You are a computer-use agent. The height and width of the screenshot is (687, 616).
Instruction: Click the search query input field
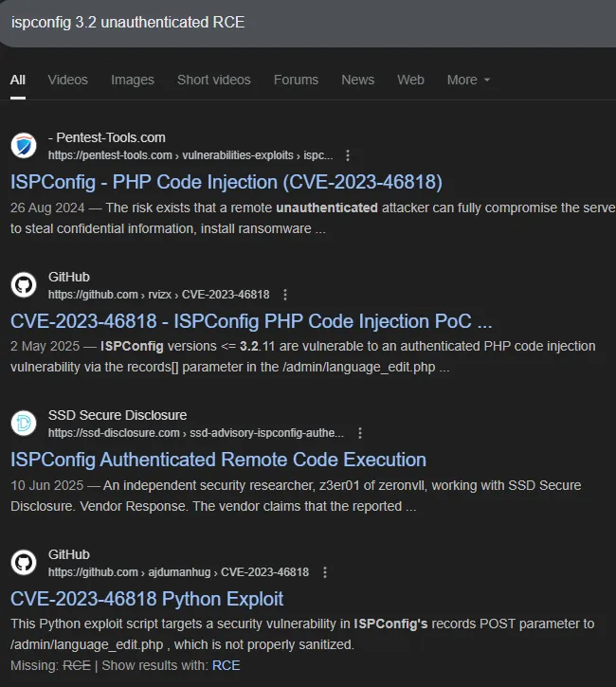tap(284, 23)
